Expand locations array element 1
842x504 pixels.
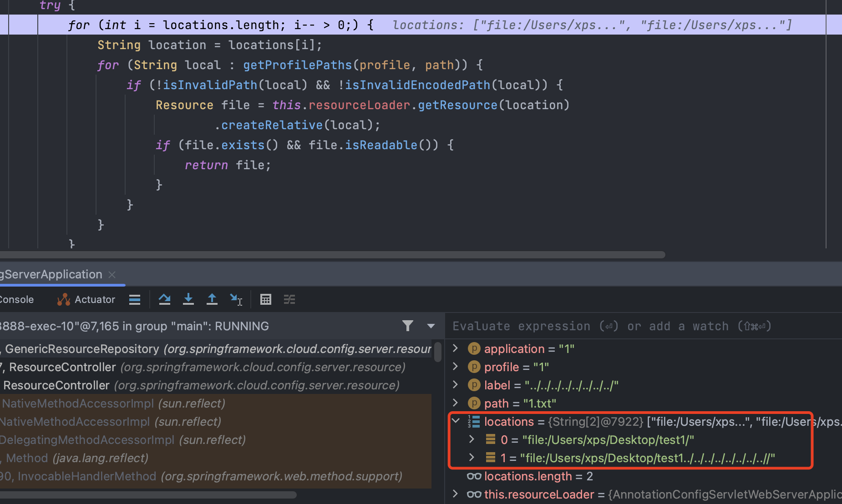(x=472, y=458)
